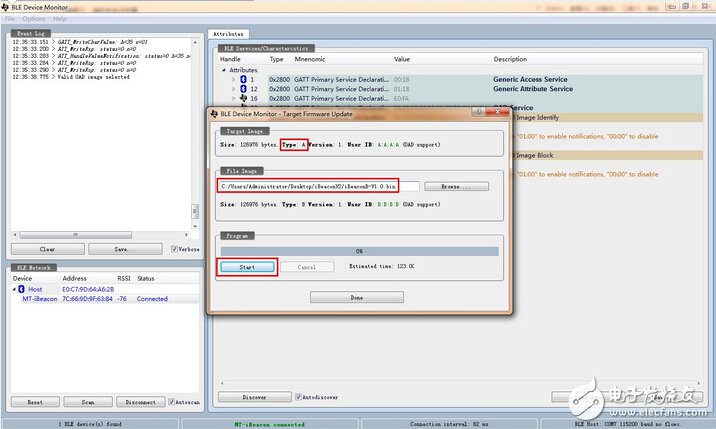Click Browse to choose a firmware image
Screen dimensions: 716x429
[x=449, y=186]
